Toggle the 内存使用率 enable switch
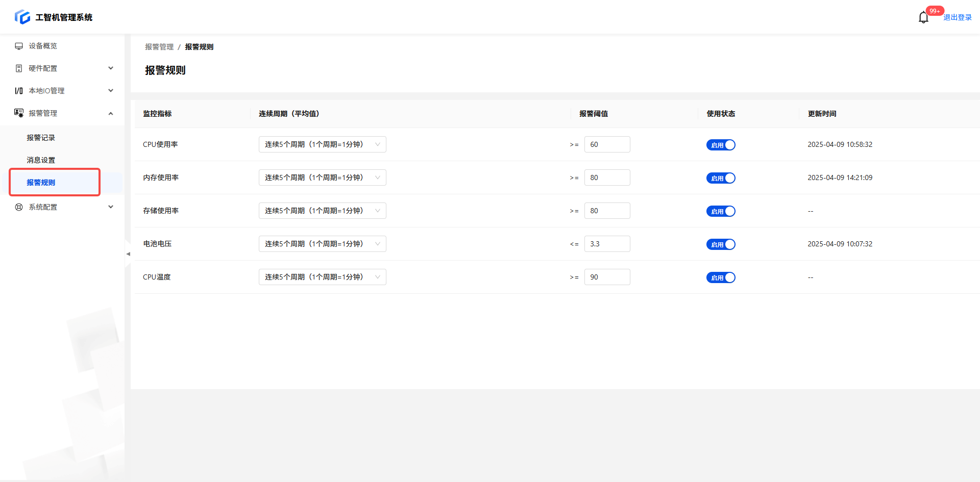This screenshot has height=482, width=980. (x=720, y=178)
